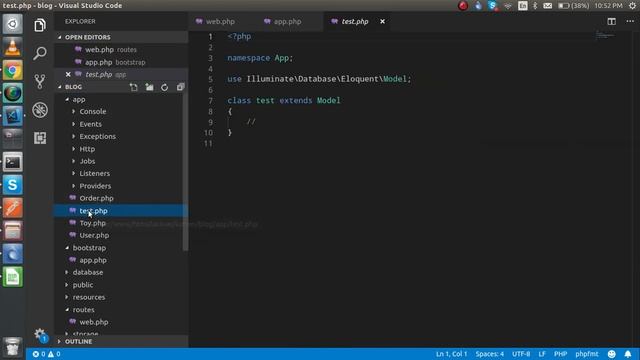Screen dimensions: 640x360
Task: Split the editor to the right
Action: click(611, 21)
